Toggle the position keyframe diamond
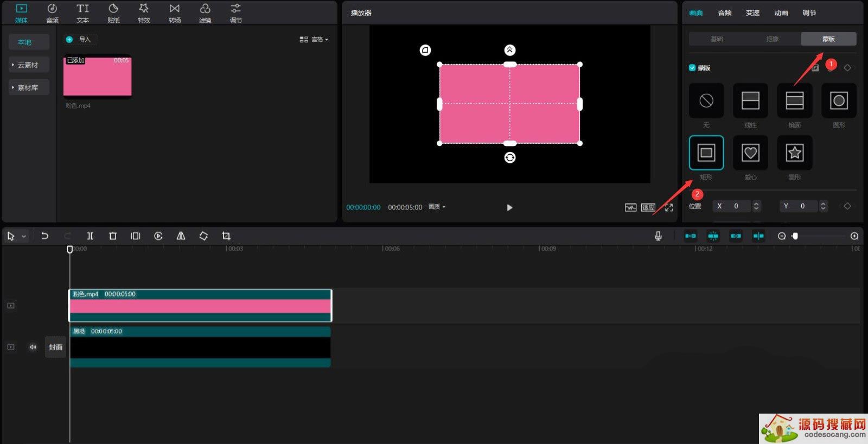868x444 pixels. pos(847,206)
